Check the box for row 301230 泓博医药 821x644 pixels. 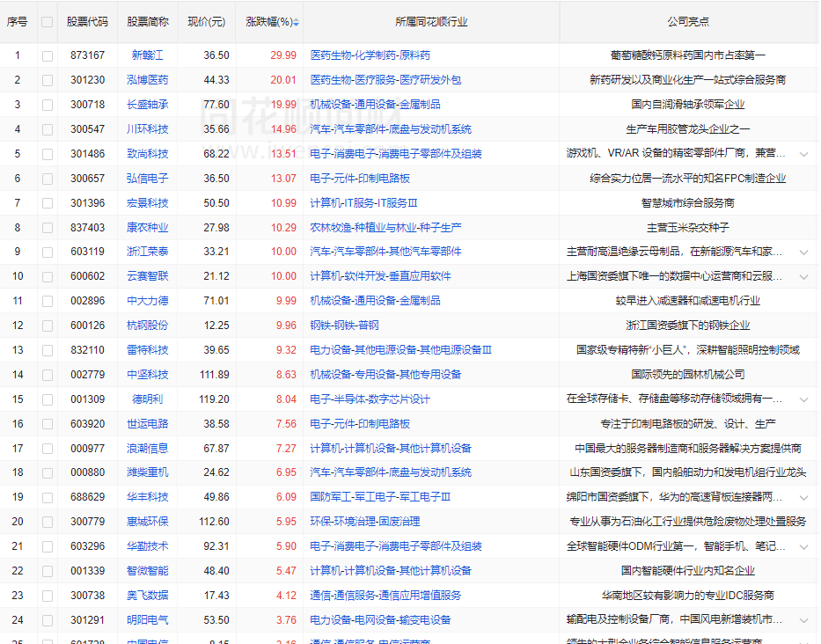click(x=48, y=81)
